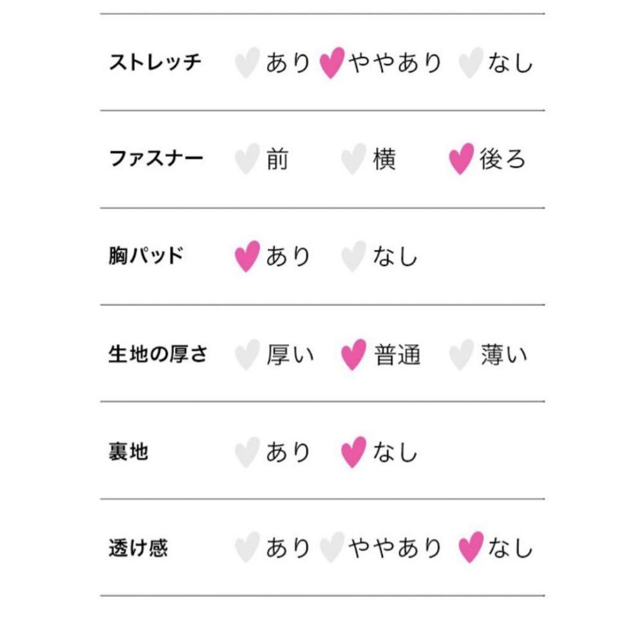The width and height of the screenshot is (644, 644).
Task: Select the gray heart next to 前 in ファスナー
Action: click(247, 159)
